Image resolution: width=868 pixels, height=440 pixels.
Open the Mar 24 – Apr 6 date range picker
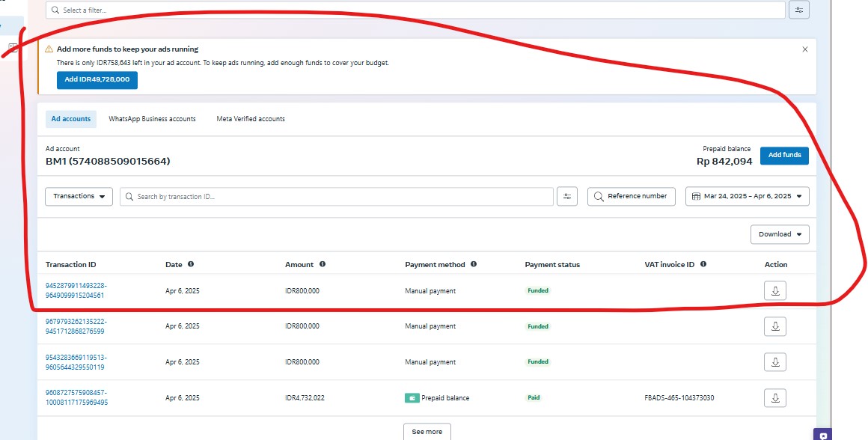(747, 196)
